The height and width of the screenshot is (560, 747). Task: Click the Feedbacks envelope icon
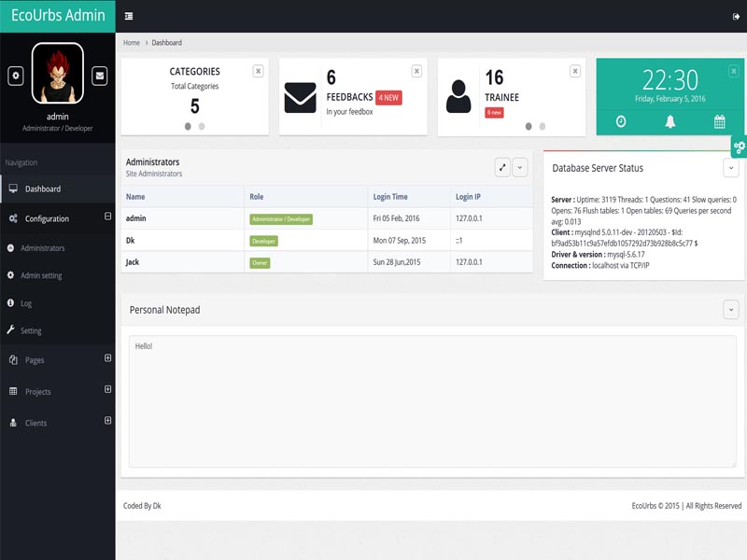pos(300,98)
